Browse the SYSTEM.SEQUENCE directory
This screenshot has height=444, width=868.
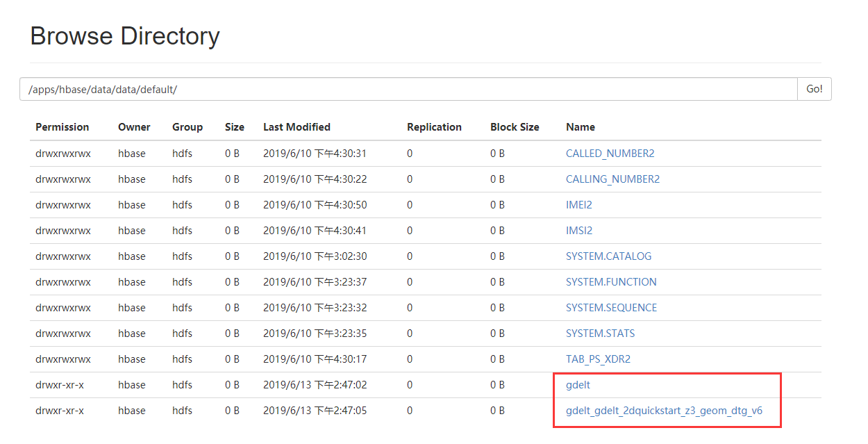pos(611,308)
